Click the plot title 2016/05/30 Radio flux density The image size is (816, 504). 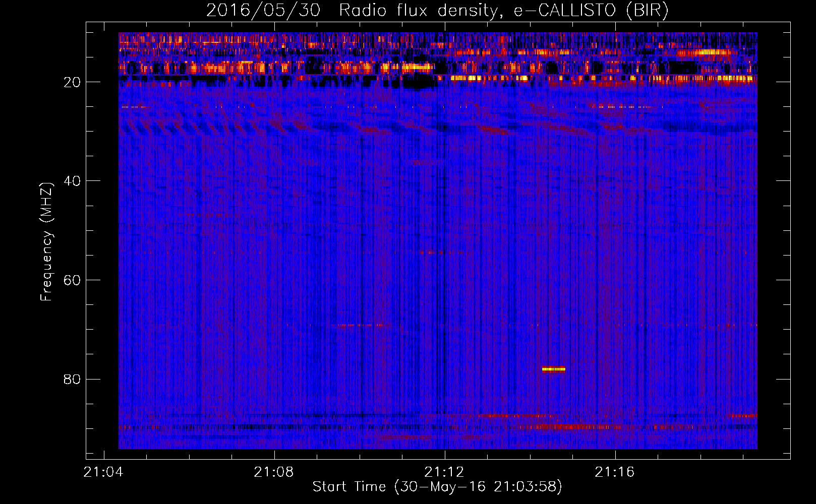click(437, 10)
